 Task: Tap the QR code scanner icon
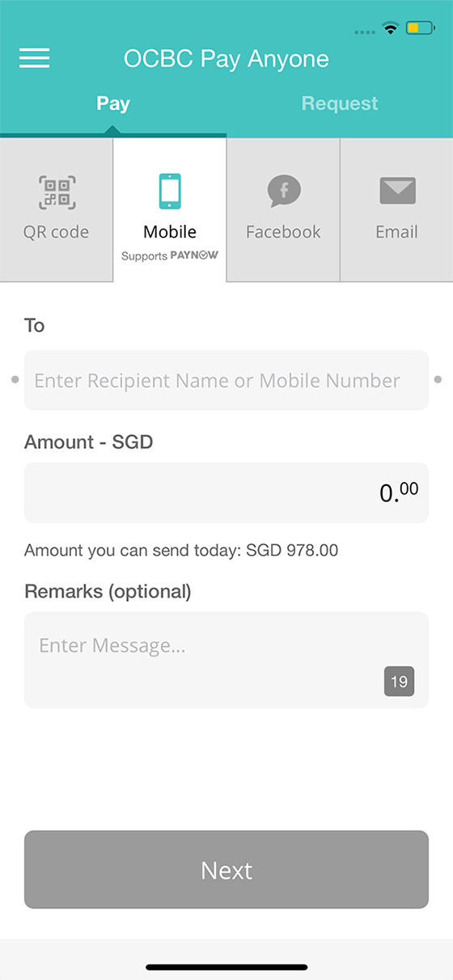[57, 192]
